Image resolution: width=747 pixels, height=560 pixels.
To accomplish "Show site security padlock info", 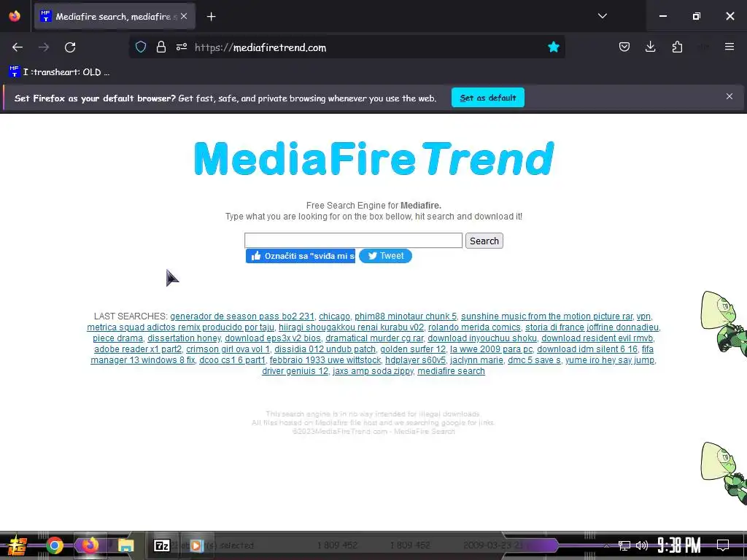I will [161, 47].
